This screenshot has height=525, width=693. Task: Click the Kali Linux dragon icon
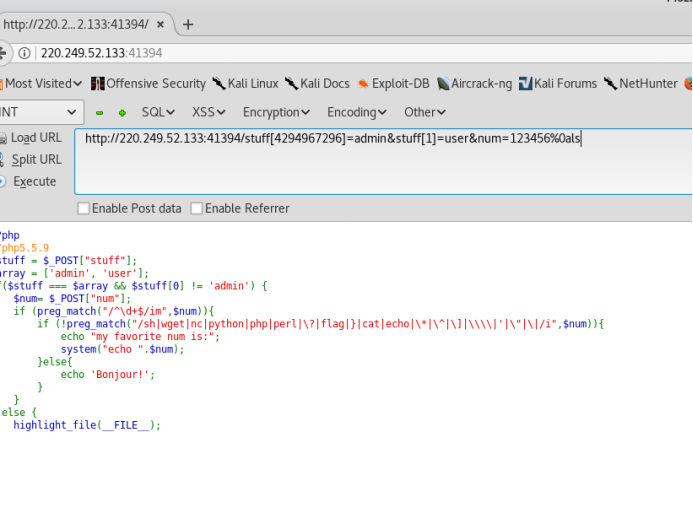point(219,83)
